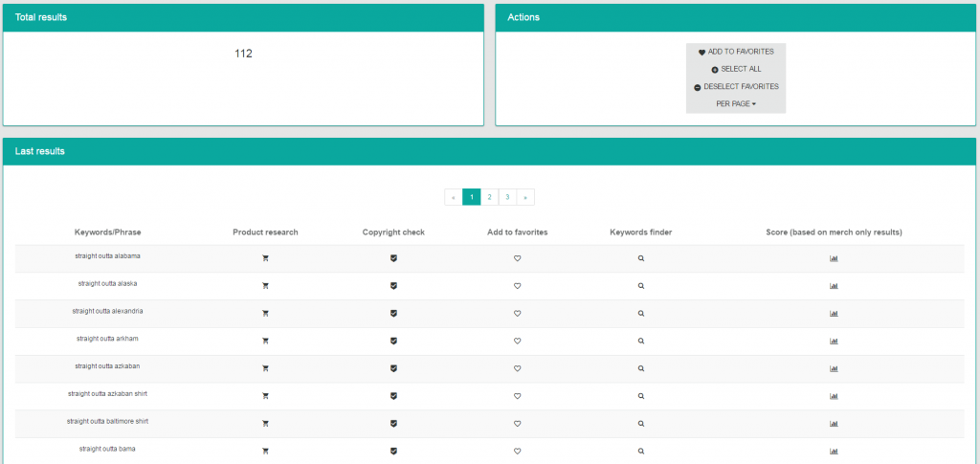Open keywords finder for straight outta alabama

pos(640,258)
